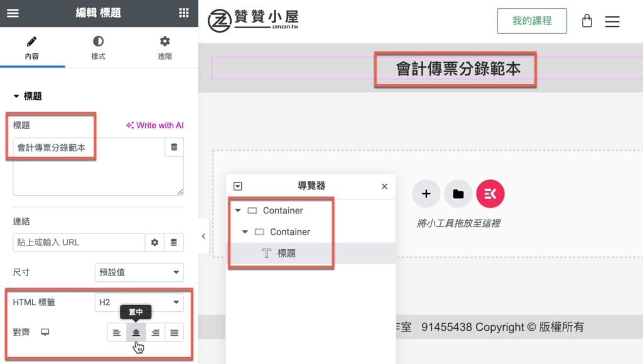Click the 將小工具拖放至這裡 hint text

[458, 223]
